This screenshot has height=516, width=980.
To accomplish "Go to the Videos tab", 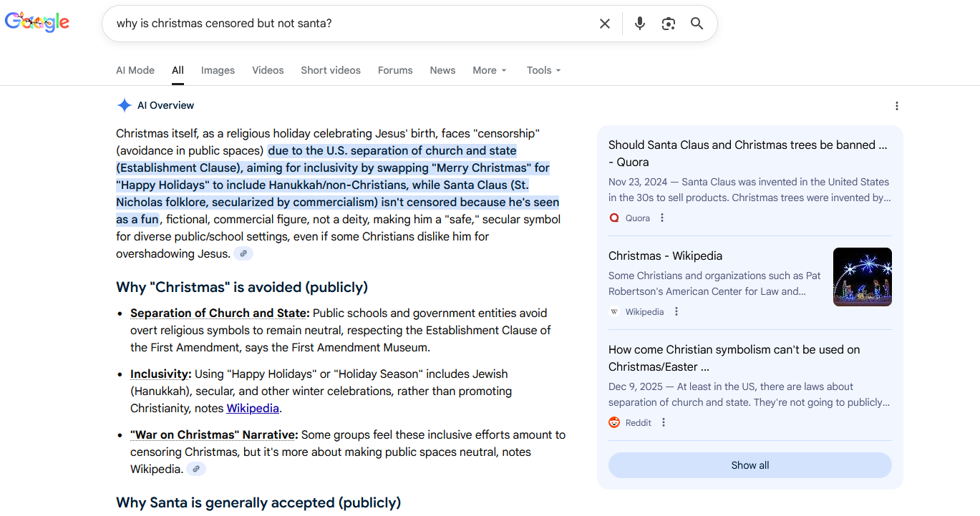I will (x=268, y=70).
